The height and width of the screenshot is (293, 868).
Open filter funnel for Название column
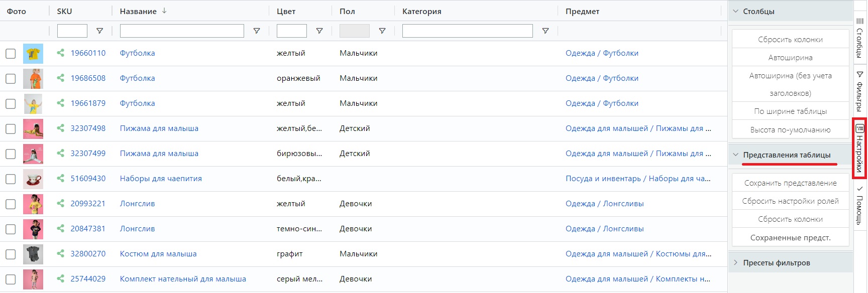click(257, 31)
